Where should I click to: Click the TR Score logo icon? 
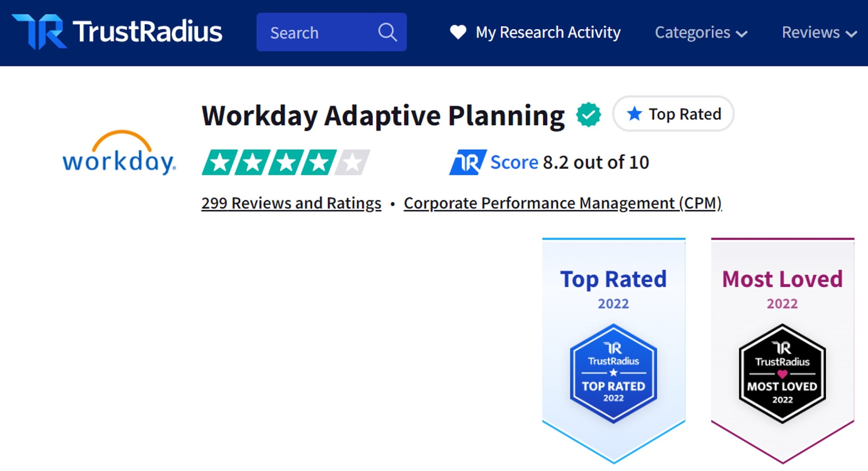468,162
